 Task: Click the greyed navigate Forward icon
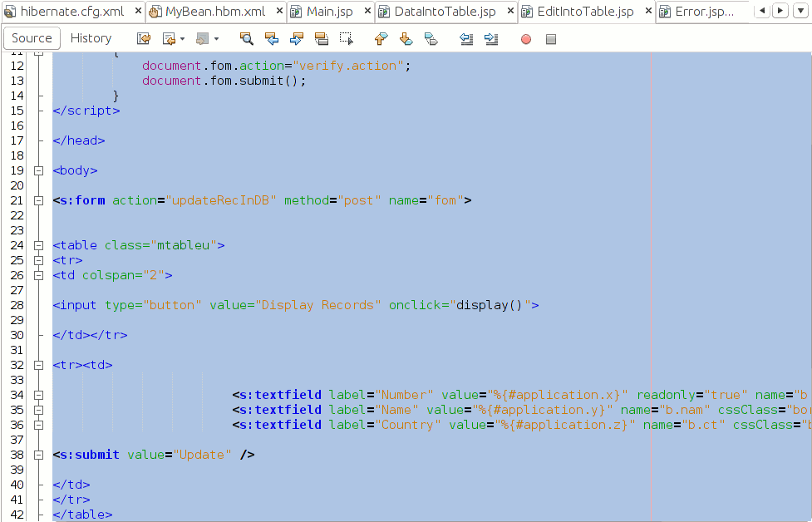[202, 38]
